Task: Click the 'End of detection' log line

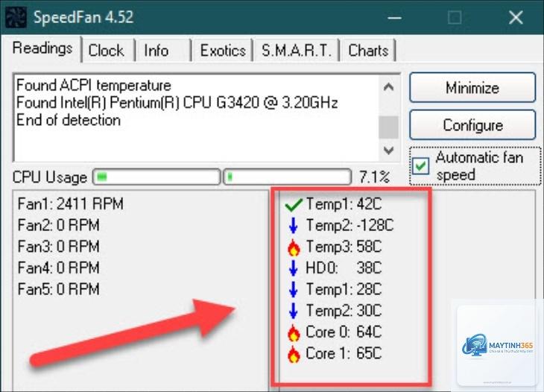Action: tap(69, 121)
